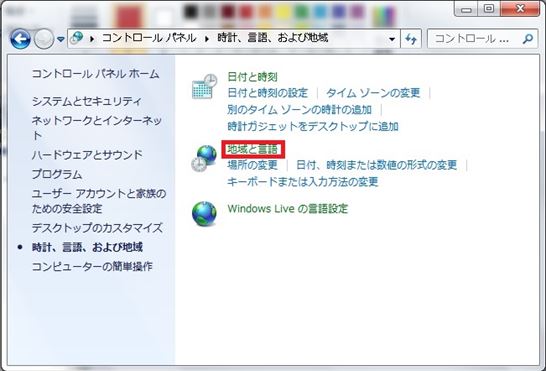
Task: Click the calendar clock icon for 日付と時刻
Action: [x=204, y=86]
